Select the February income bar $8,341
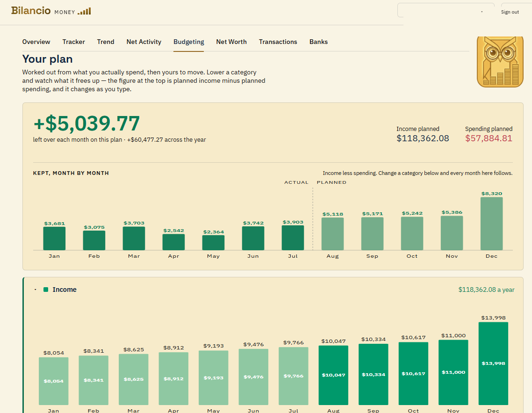 pyautogui.click(x=93, y=380)
